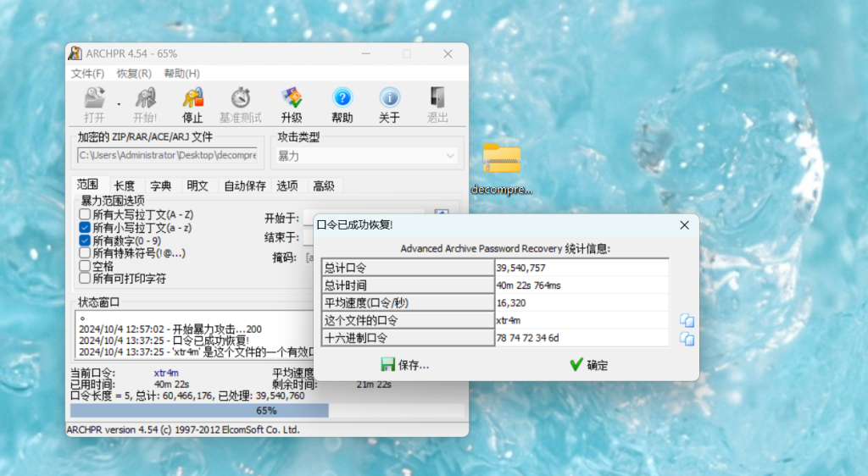Screen dimensions: 868x476
Task: Click the 保存... button in the dialog
Action: tap(404, 364)
